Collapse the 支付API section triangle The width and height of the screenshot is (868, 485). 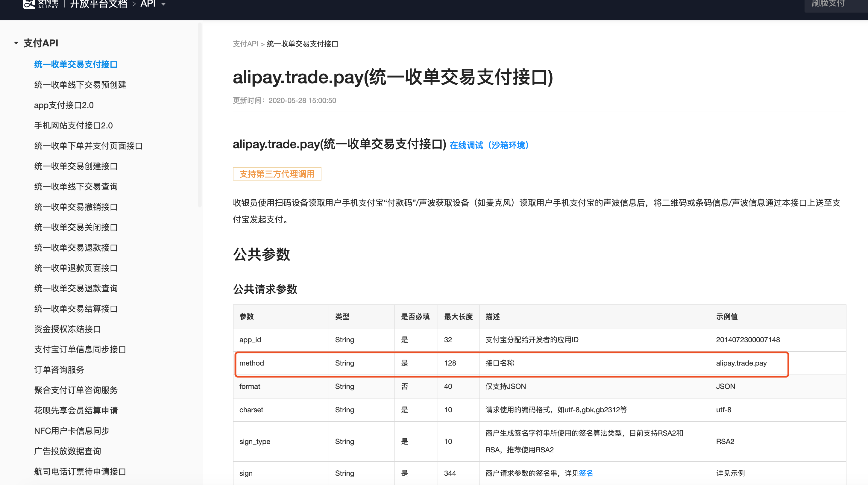16,43
